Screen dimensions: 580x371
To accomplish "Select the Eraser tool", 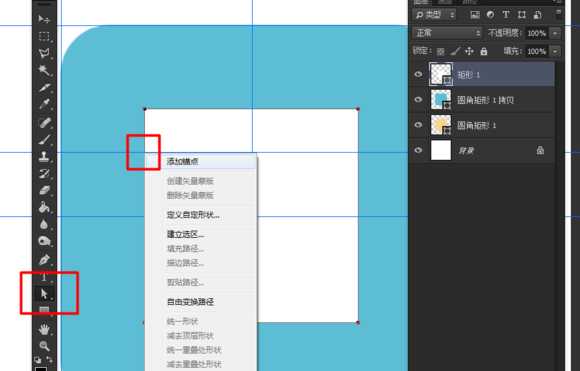I will 44,190.
